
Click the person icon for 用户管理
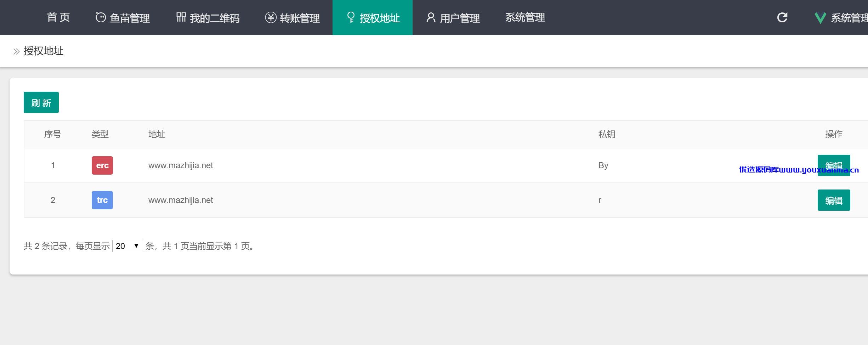(x=431, y=17)
